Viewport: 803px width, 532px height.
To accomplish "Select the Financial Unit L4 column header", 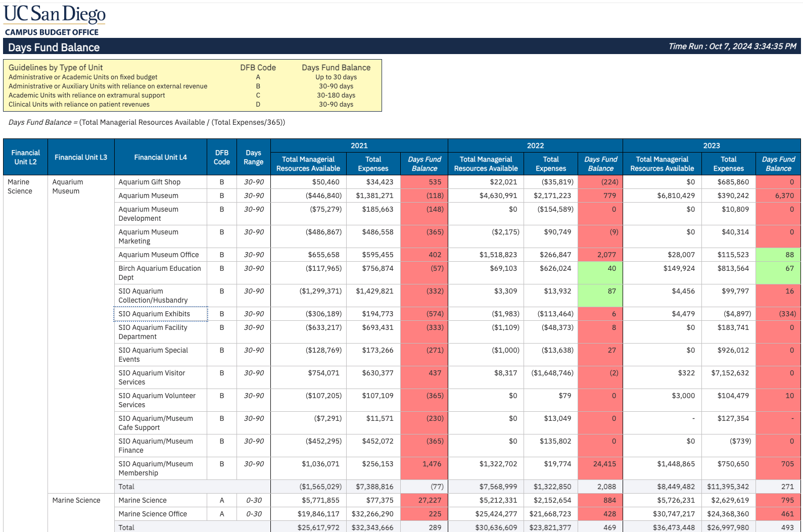I will pyautogui.click(x=160, y=157).
